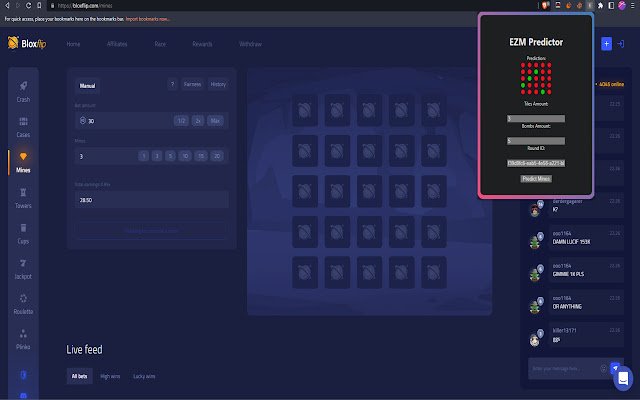Screen dimensions: 640x400
Task: Open the Plinko game from sidebar
Action: 23,339
